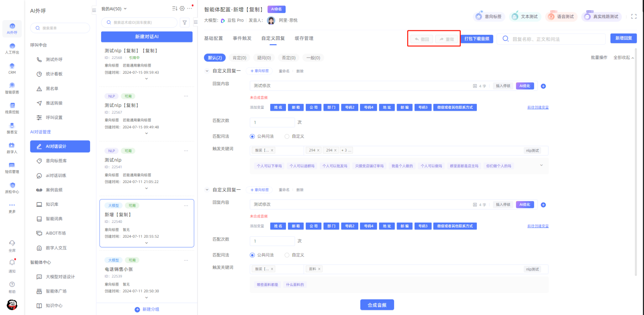The image size is (644, 315).
Task: Select 自定义 radio in second reply block
Action: pos(287,255)
